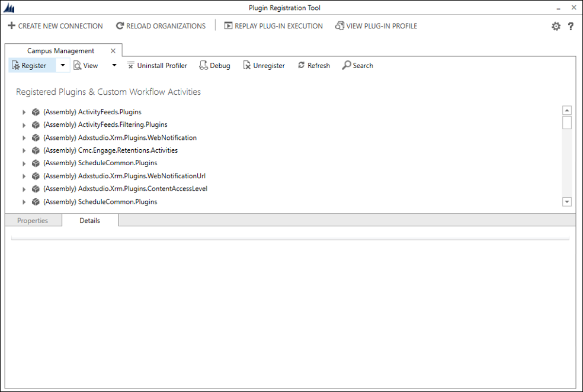
Task: Open the View dropdown arrow
Action: 114,66
